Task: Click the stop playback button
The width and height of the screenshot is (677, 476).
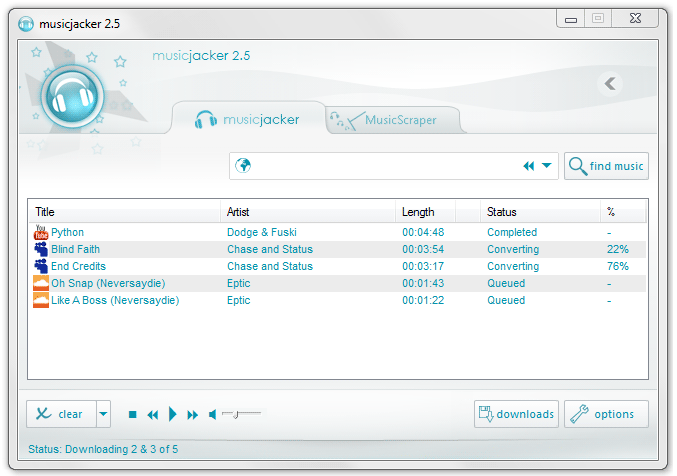Action: pos(132,414)
